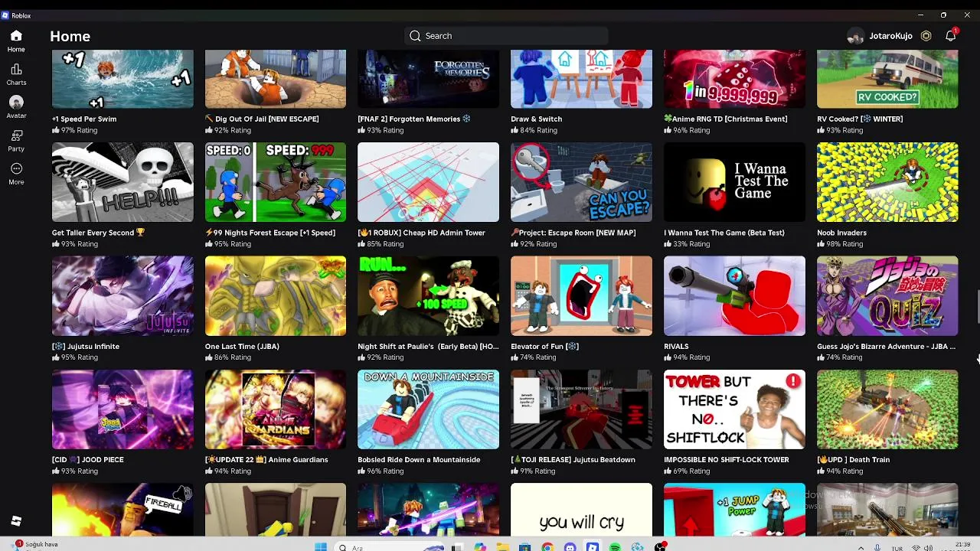Open the I Wanna Test The Game thumbnail
The image size is (980, 551).
click(x=734, y=182)
